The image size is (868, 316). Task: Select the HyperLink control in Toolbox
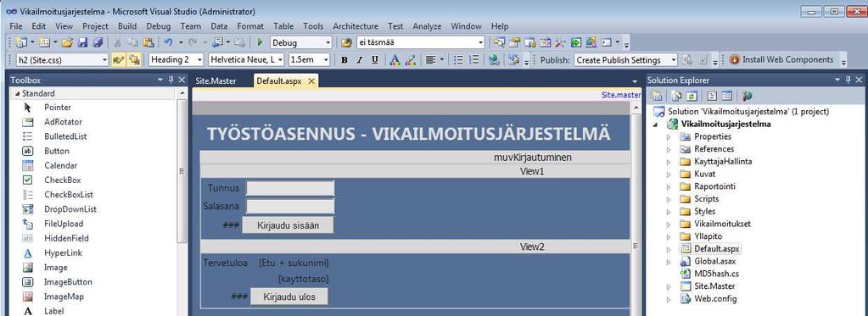pos(63,252)
